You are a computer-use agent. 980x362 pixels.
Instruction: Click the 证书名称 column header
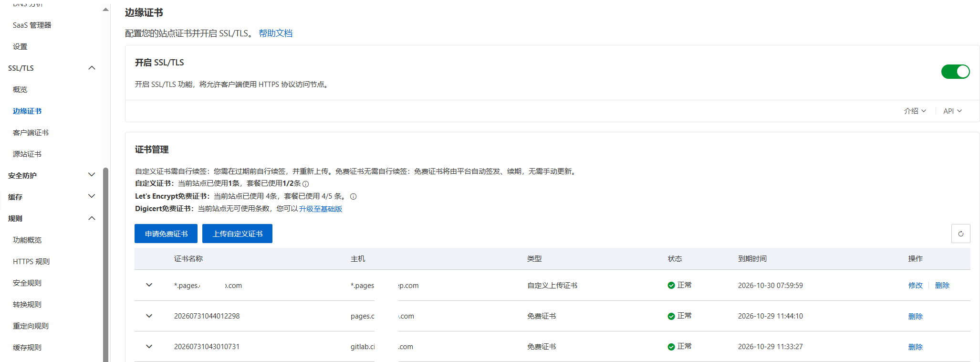[x=188, y=258]
